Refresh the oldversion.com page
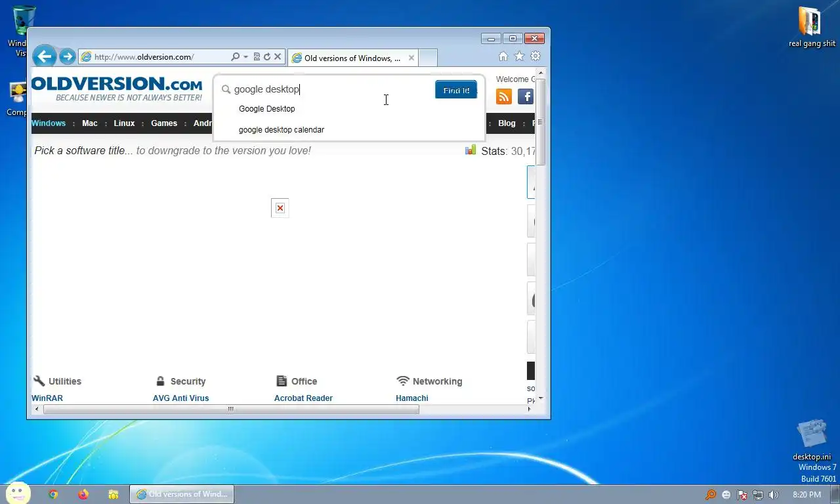 pyautogui.click(x=267, y=57)
